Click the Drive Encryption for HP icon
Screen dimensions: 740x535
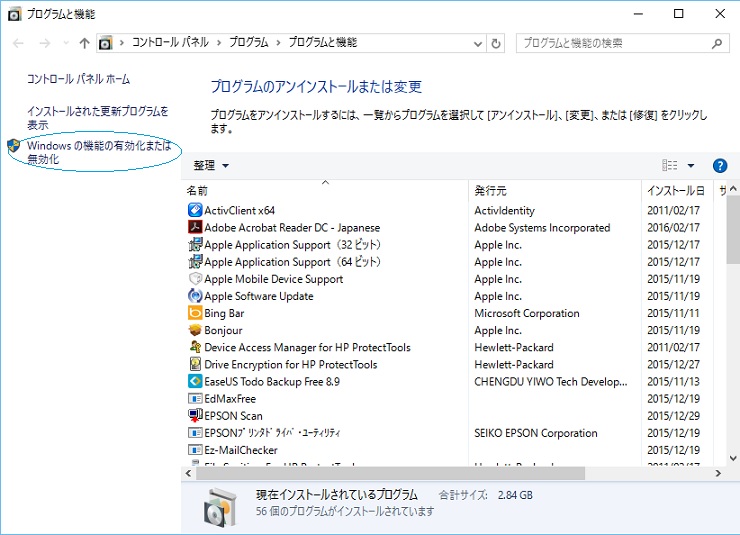[195, 364]
